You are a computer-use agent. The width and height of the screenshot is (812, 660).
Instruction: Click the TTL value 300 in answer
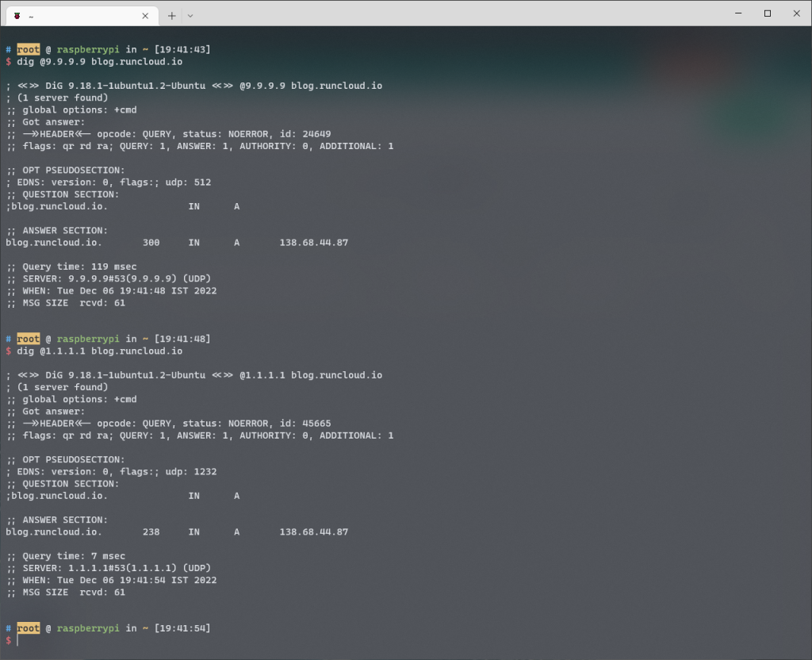(x=151, y=243)
